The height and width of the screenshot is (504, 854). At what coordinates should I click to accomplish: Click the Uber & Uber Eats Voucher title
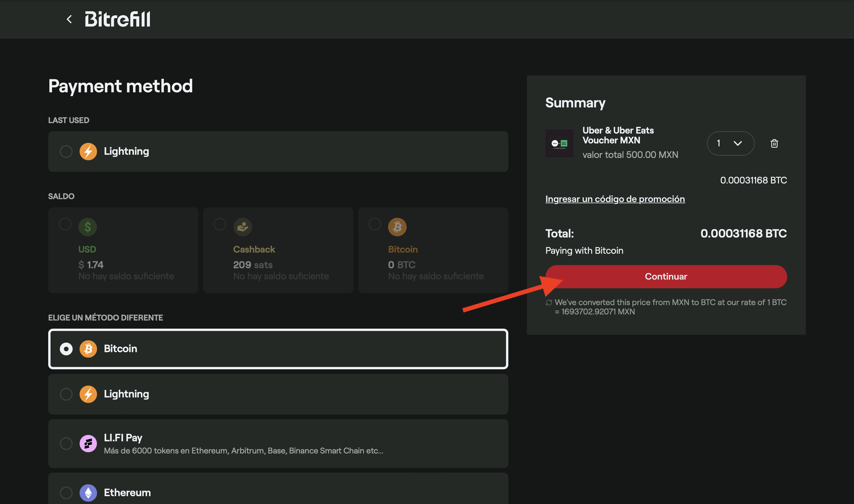(x=618, y=135)
